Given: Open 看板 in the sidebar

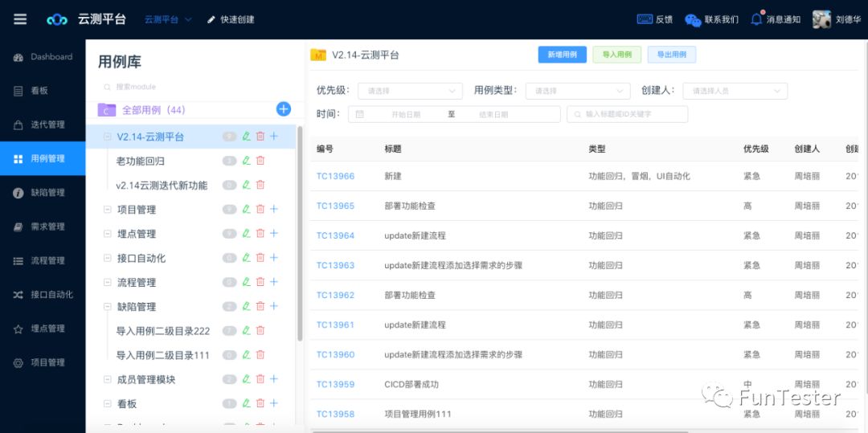Looking at the screenshot, I should (x=43, y=91).
